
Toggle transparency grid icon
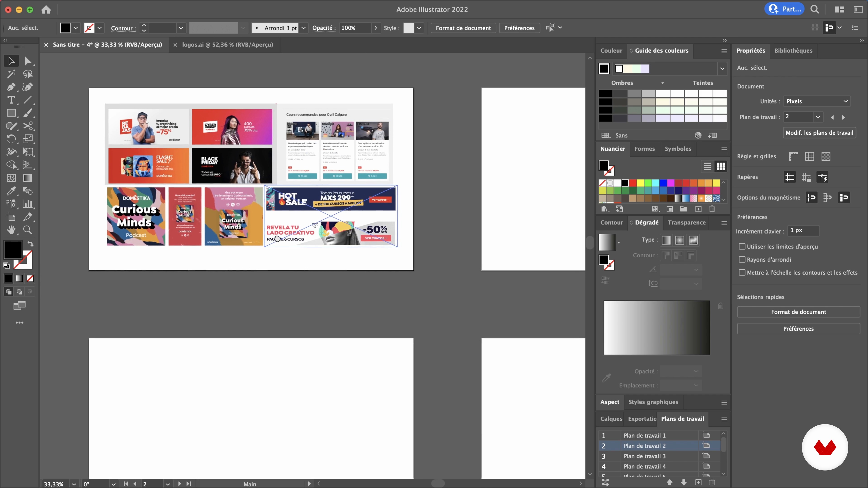[x=826, y=156]
